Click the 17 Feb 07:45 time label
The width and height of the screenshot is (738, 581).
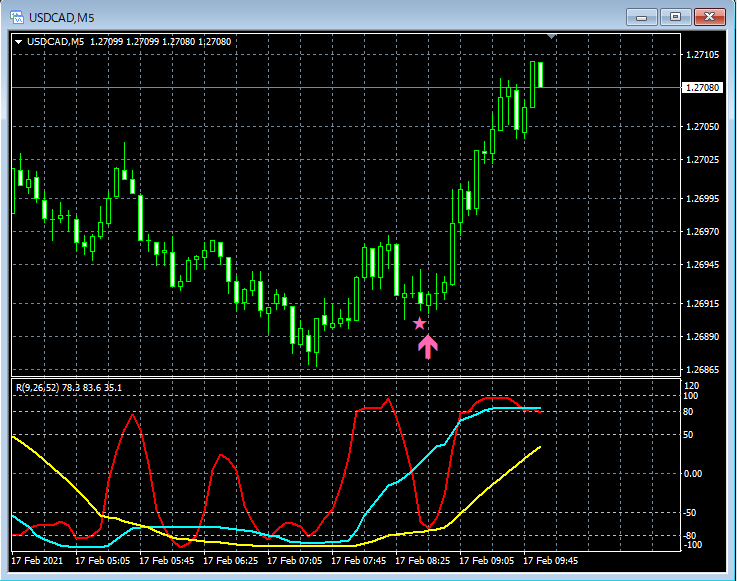[359, 561]
